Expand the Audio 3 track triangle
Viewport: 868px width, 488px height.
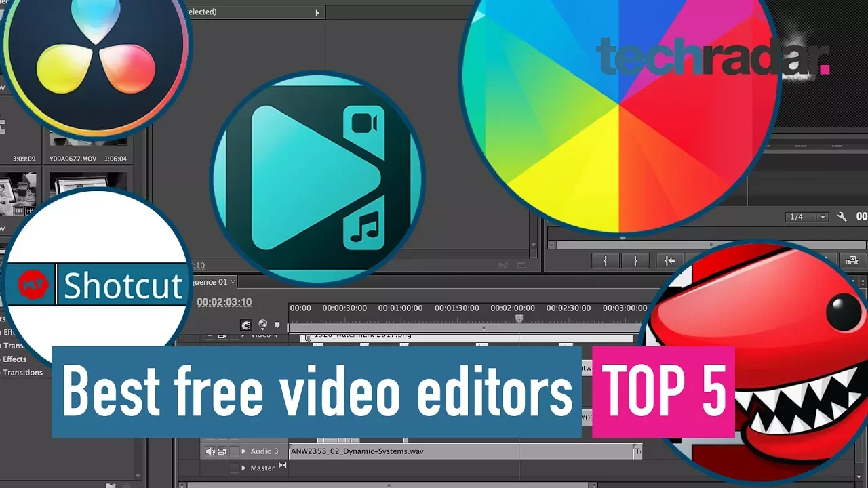244,451
